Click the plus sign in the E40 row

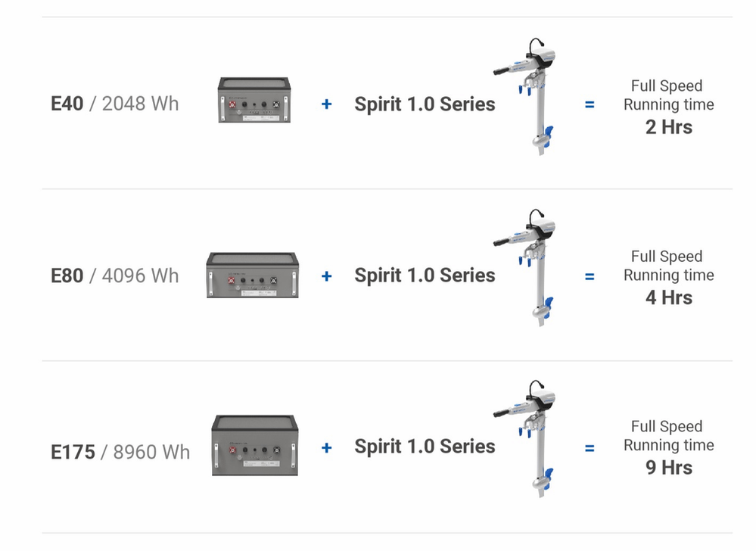pyautogui.click(x=326, y=104)
